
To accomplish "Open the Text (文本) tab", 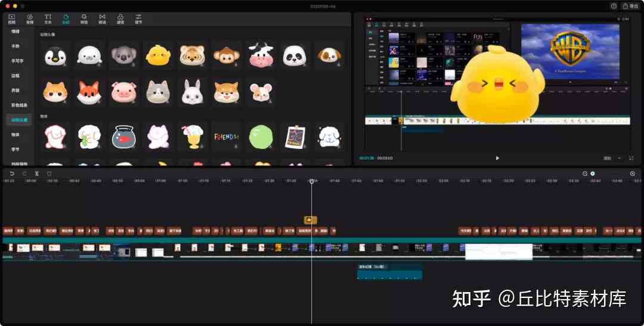I will click(x=48, y=19).
